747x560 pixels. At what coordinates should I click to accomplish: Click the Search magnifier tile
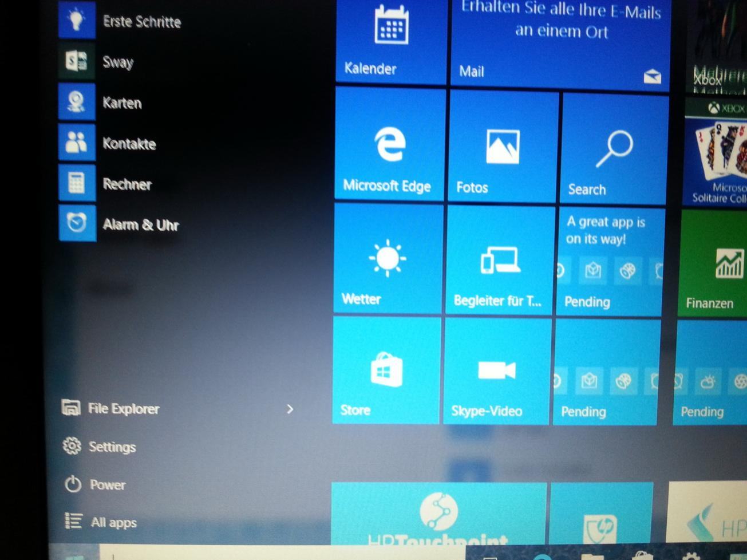[x=614, y=150]
